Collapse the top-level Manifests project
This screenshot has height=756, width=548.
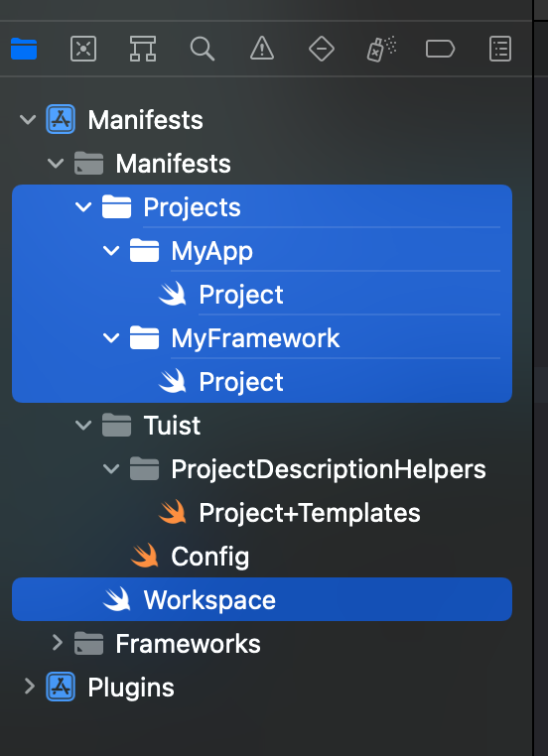[x=28, y=119]
